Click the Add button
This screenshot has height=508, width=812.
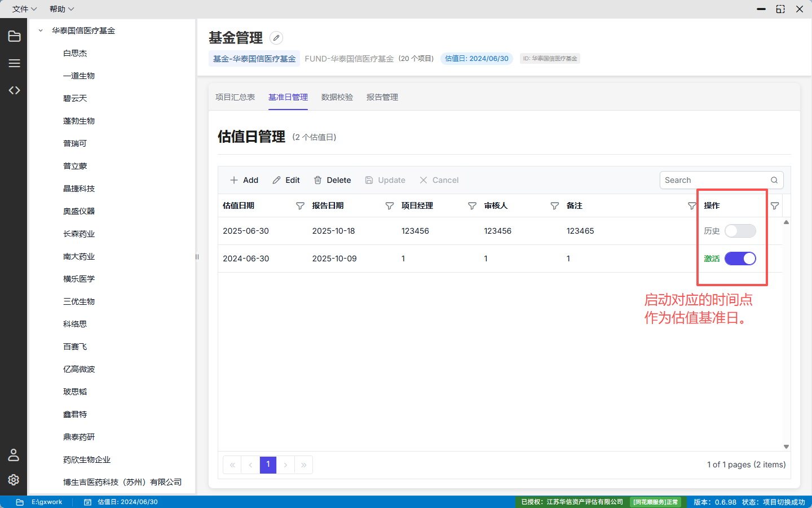tap(244, 180)
